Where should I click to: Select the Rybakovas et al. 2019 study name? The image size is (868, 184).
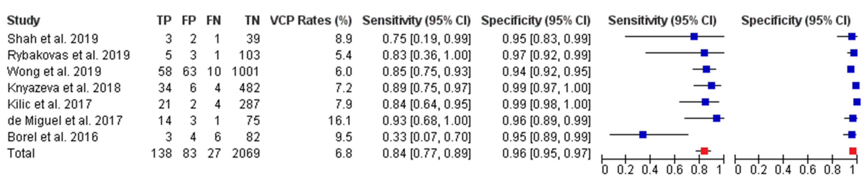point(68,55)
